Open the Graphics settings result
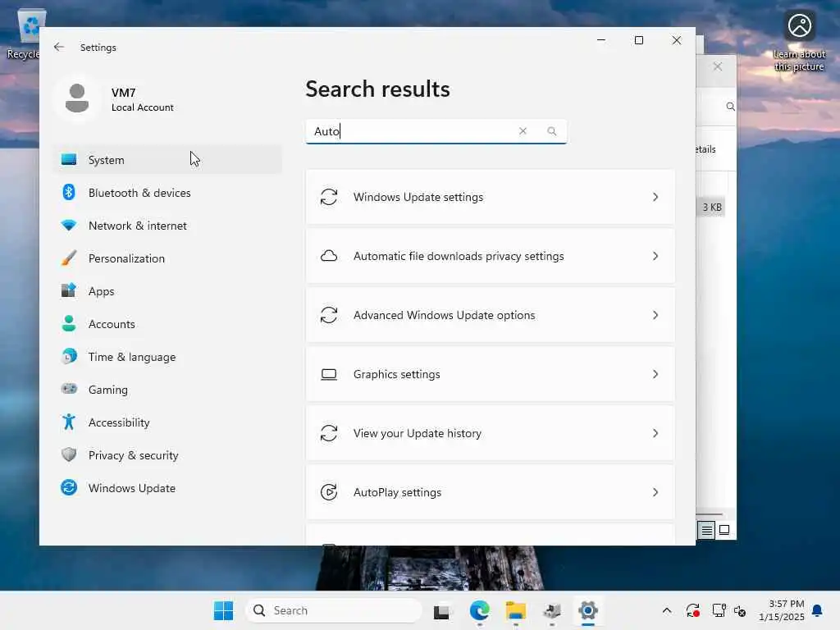 tap(491, 374)
